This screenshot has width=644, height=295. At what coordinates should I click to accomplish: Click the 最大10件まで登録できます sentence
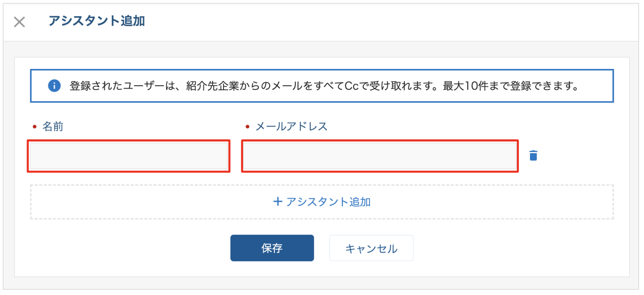point(511,86)
